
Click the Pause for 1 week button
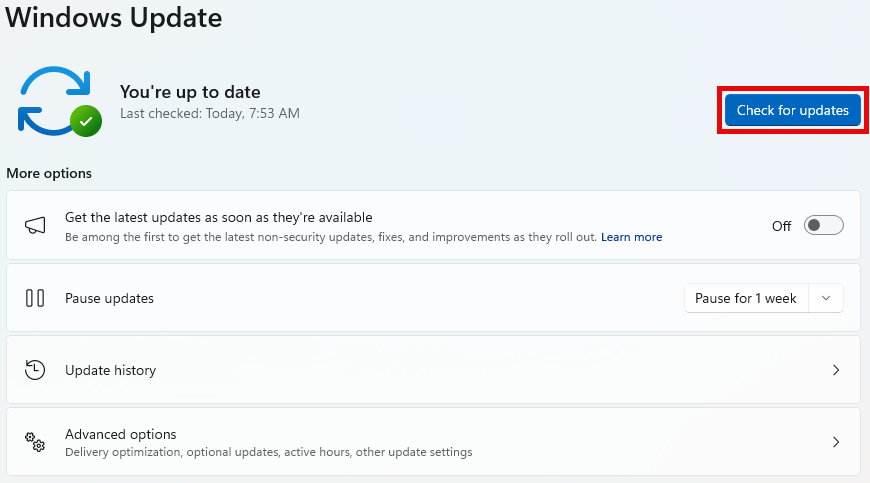point(745,298)
